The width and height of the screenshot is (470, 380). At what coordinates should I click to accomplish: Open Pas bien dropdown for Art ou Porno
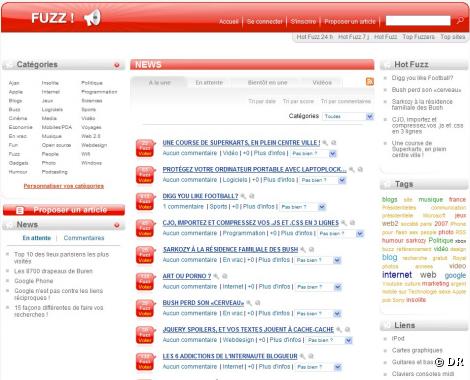(318, 287)
